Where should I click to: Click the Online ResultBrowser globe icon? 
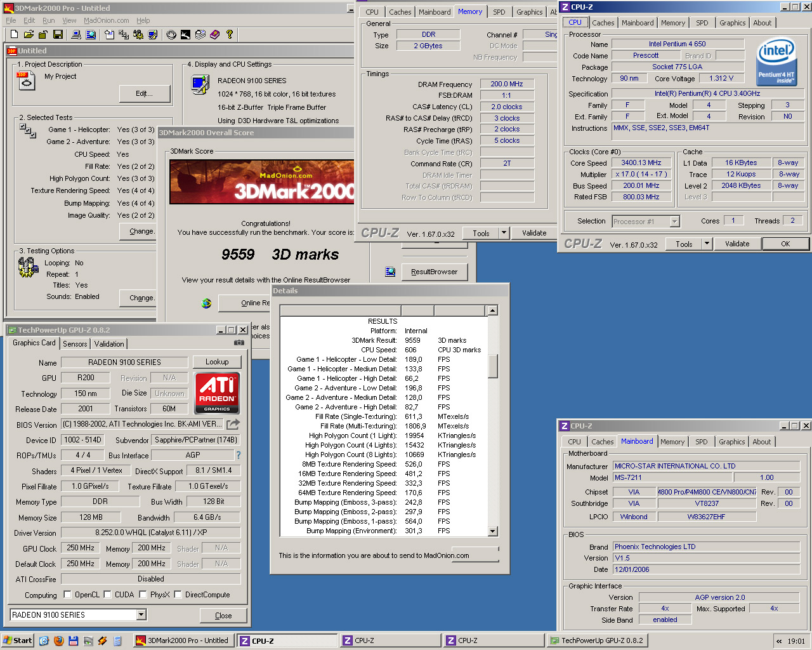[206, 303]
